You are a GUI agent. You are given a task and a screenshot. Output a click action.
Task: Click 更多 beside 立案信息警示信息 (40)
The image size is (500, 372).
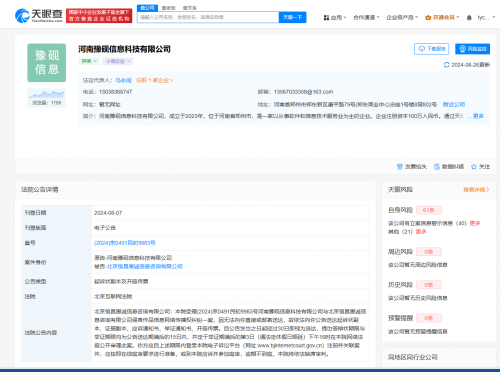[475, 223]
